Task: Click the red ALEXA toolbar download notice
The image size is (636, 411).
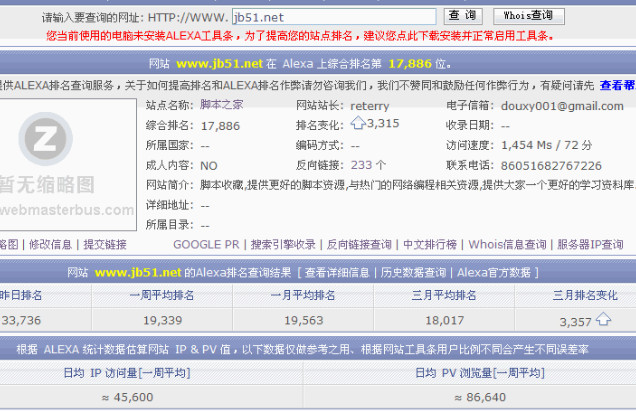Action: pyautogui.click(x=300, y=36)
